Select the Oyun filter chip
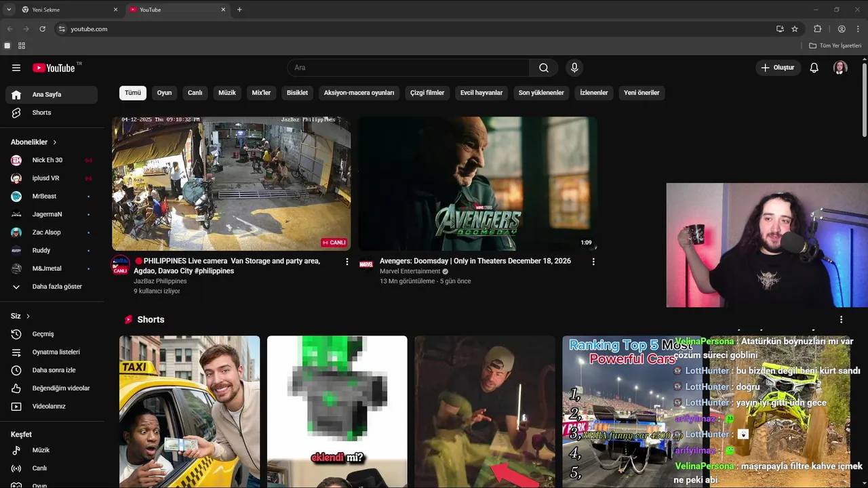This screenshot has width=868, height=488. [x=165, y=93]
